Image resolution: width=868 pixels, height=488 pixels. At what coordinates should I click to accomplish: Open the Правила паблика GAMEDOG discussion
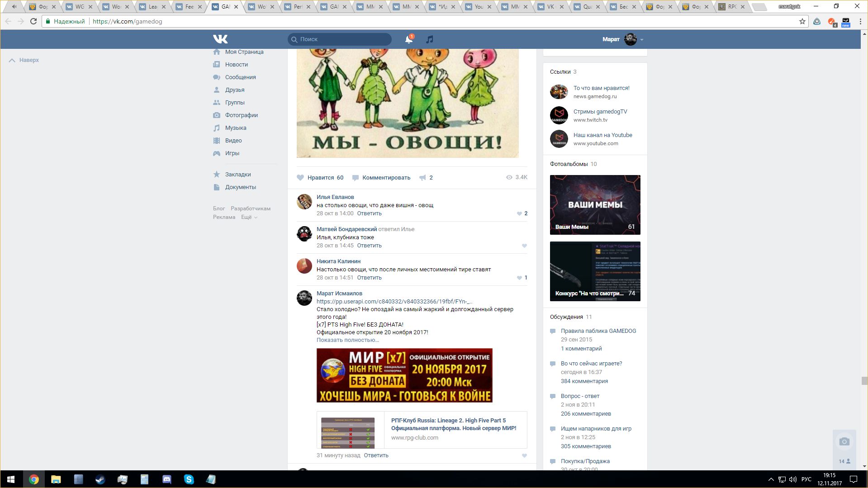pos(598,331)
